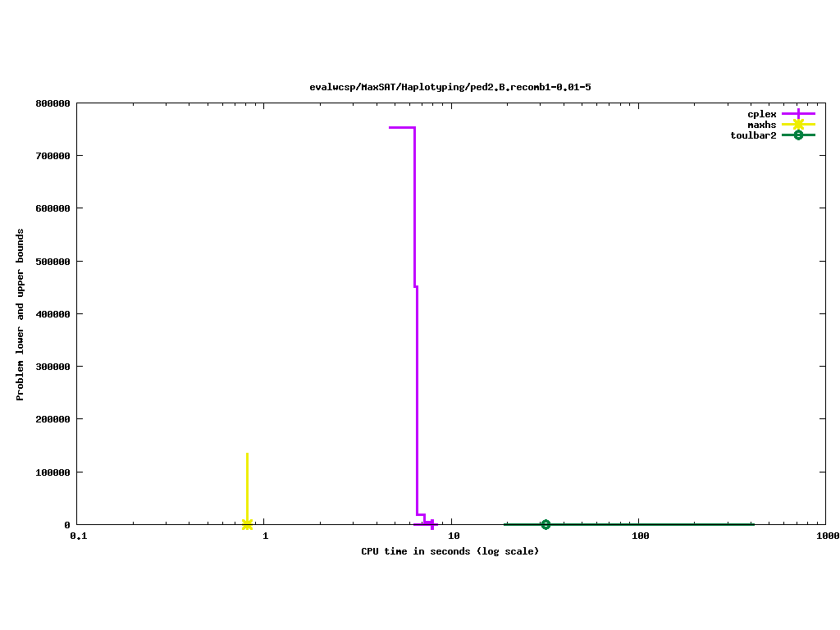
Task: Click the 100 x-axis tick label
Action: click(640, 536)
